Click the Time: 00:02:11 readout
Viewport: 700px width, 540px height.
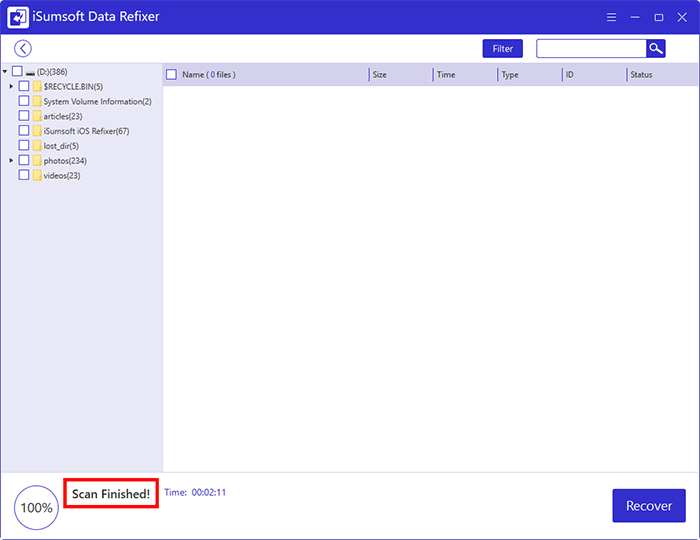[195, 492]
